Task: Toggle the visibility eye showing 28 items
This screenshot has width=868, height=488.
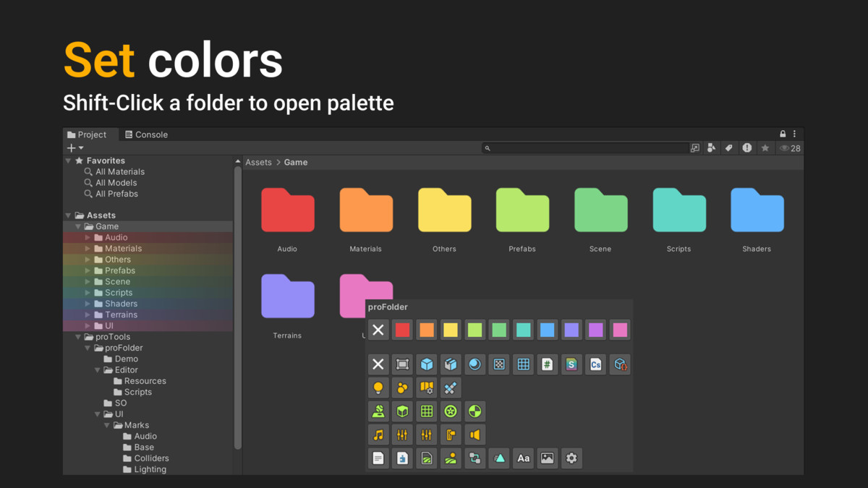Action: coord(783,147)
